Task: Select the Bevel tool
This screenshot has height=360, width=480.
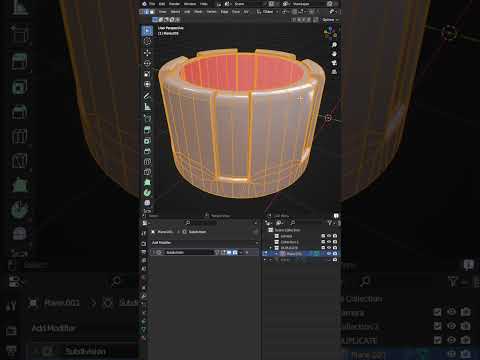Action: (147, 151)
